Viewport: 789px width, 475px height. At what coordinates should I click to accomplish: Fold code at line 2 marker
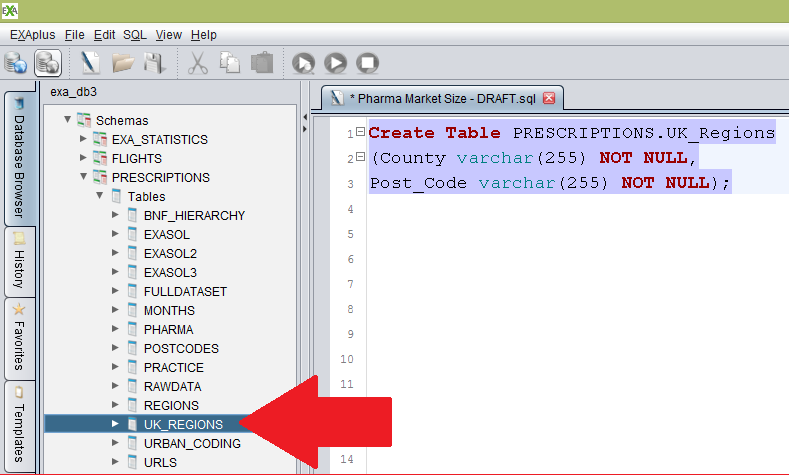point(360,157)
